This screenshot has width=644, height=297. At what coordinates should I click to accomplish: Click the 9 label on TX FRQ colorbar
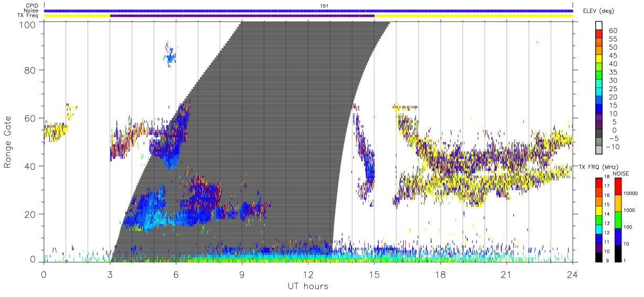607,261
